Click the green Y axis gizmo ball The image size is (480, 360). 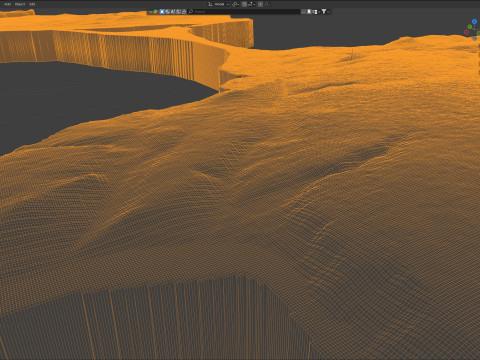(x=470, y=27)
